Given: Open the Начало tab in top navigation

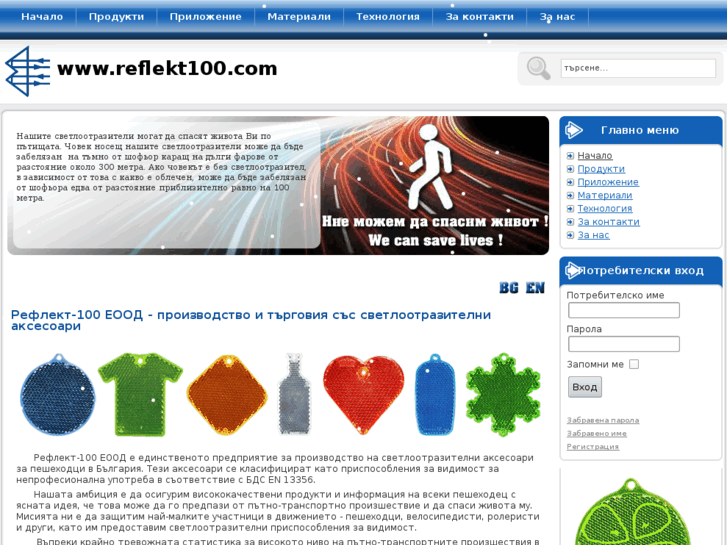Looking at the screenshot, I should [x=42, y=17].
